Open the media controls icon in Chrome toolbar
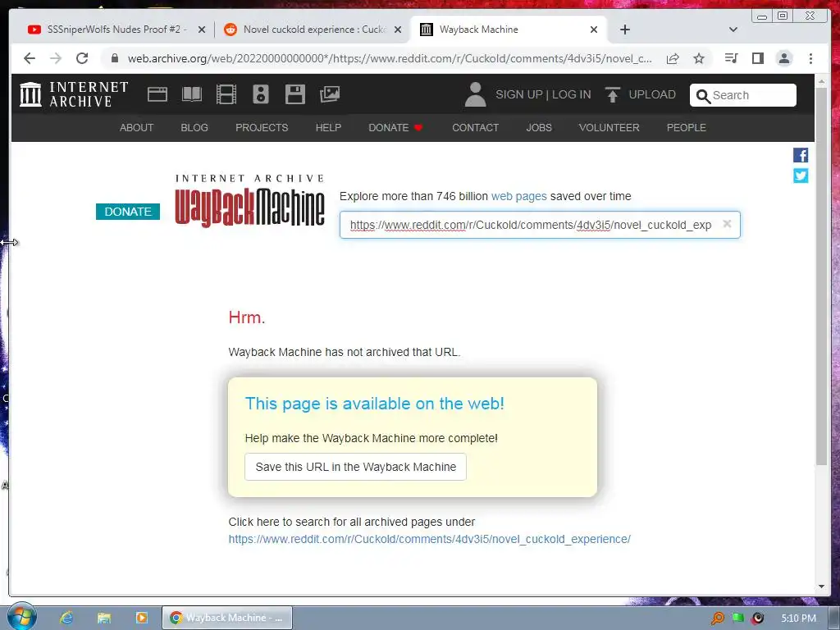The image size is (840, 630). (731, 58)
